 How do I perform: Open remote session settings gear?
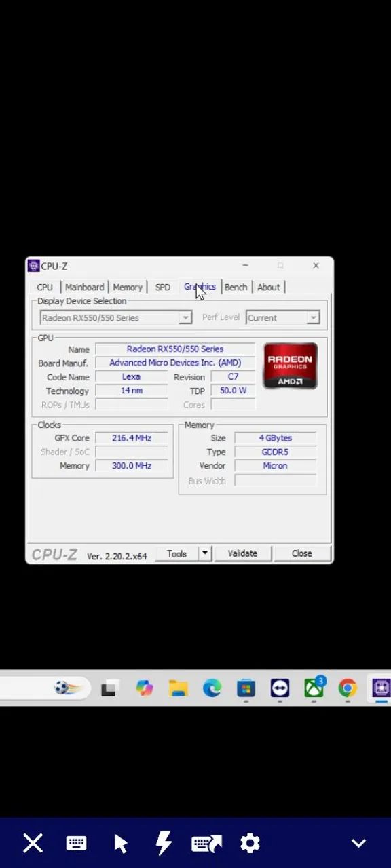point(250,843)
